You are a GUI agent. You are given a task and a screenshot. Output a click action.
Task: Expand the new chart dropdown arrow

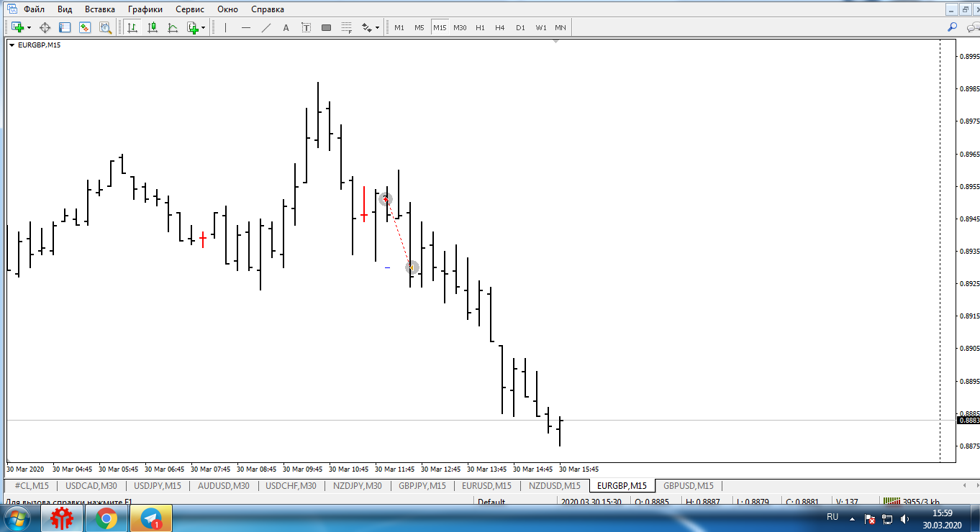[x=29, y=27]
